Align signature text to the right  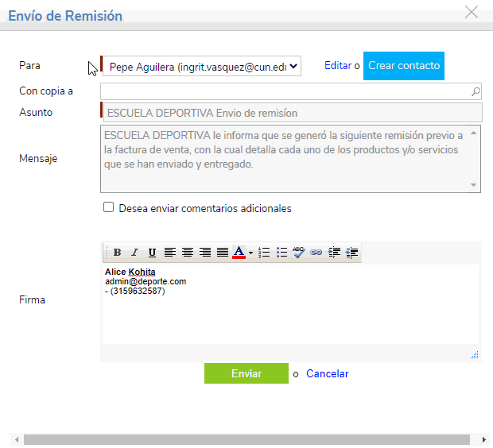(205, 253)
